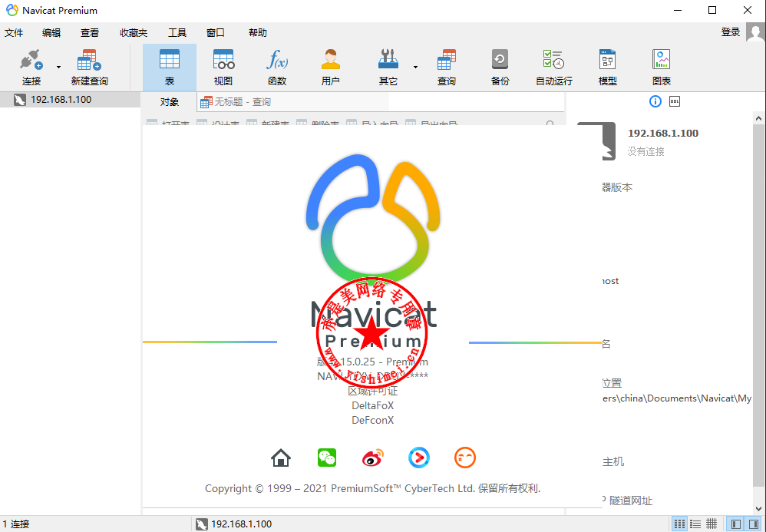Screen dimensions: 766x532
Task: Select the Query (查询) toolbar icon
Action: coord(446,60)
